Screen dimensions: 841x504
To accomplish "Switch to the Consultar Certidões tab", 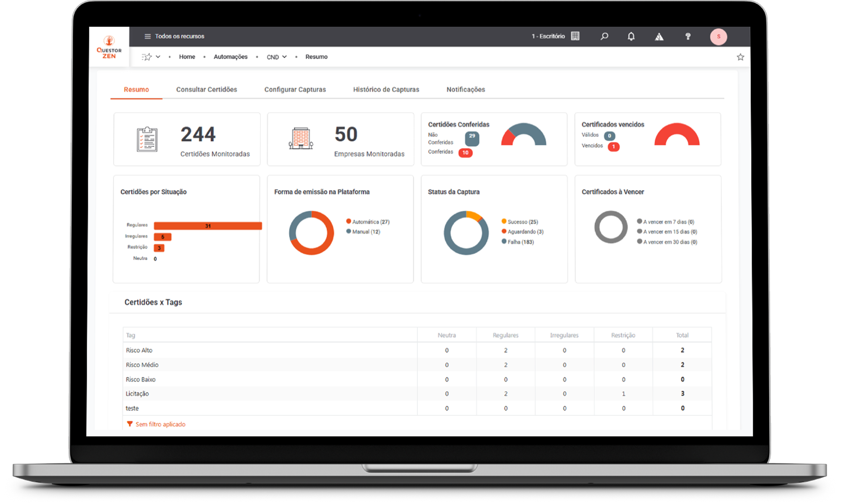I will coord(206,89).
